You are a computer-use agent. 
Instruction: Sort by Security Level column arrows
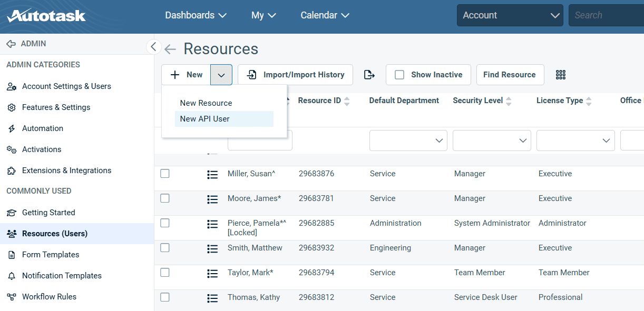click(509, 101)
